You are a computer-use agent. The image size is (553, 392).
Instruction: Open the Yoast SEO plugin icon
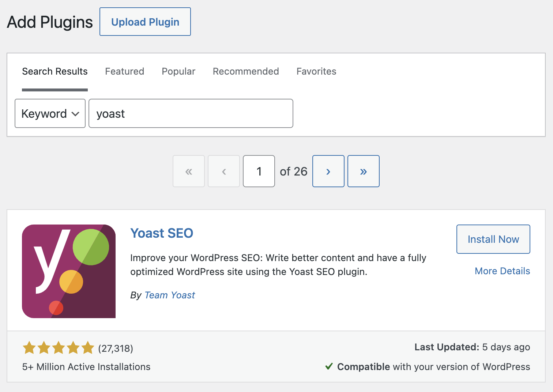point(68,271)
